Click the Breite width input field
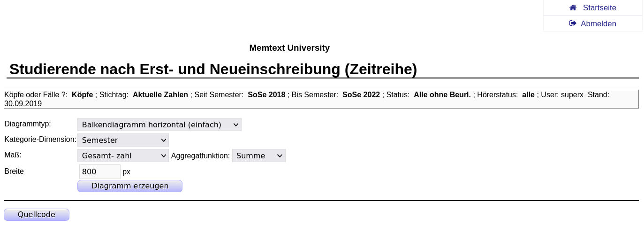 pyautogui.click(x=100, y=171)
